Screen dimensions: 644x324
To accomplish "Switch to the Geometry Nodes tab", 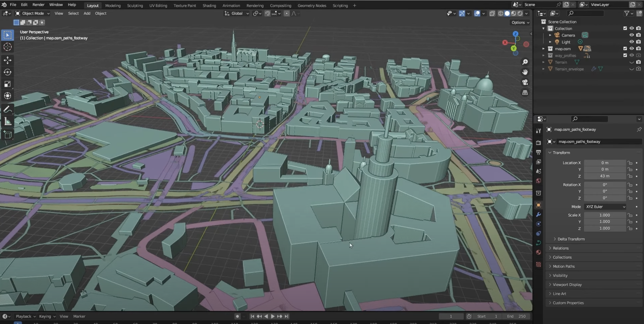I will [312, 5].
